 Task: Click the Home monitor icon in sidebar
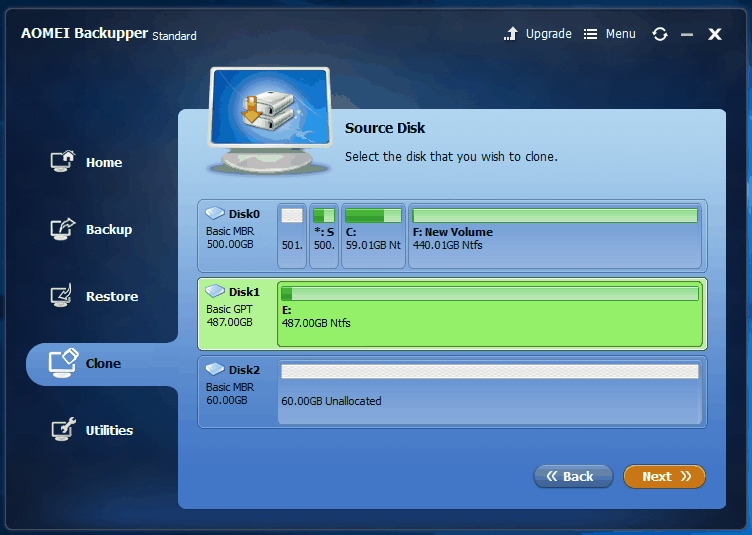tap(63, 162)
